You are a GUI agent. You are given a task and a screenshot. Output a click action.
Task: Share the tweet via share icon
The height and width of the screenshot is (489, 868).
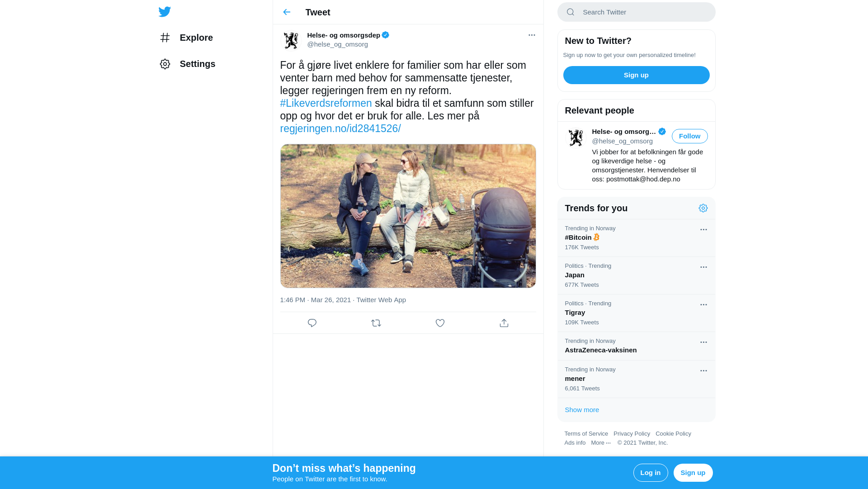point(504,323)
